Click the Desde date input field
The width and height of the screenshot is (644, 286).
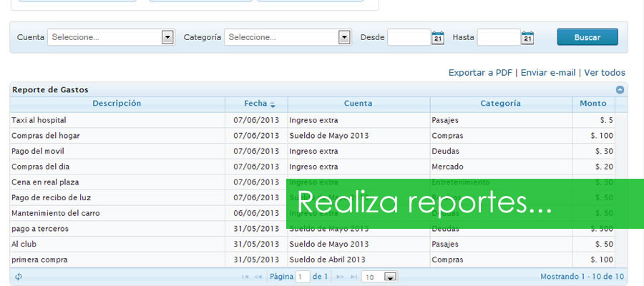tap(408, 37)
